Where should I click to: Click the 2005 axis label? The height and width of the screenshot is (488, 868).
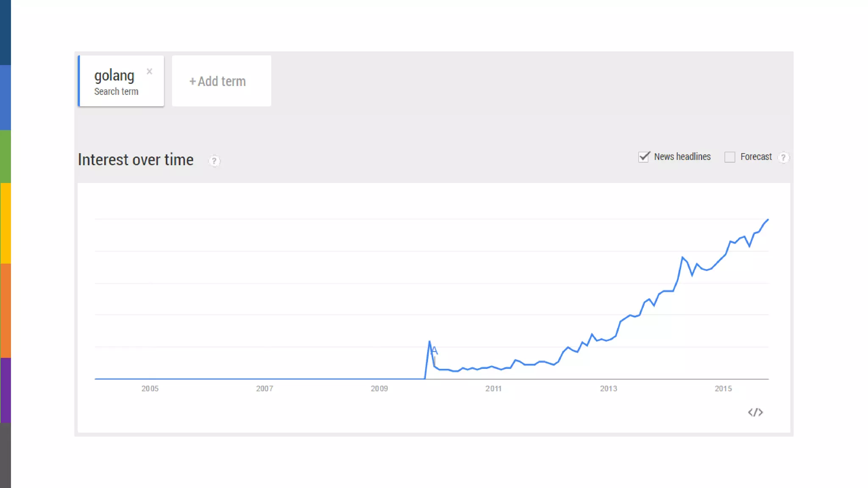click(x=150, y=388)
